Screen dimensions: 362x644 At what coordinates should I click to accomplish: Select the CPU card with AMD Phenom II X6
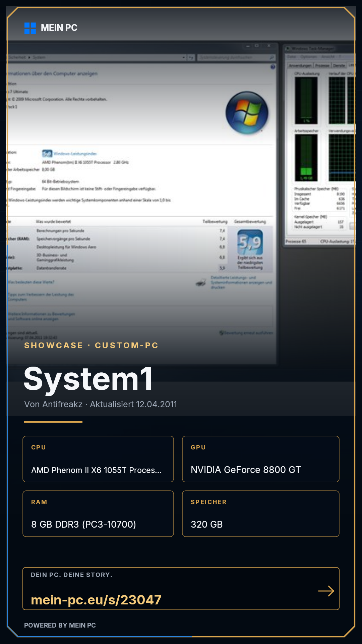pyautogui.click(x=98, y=459)
